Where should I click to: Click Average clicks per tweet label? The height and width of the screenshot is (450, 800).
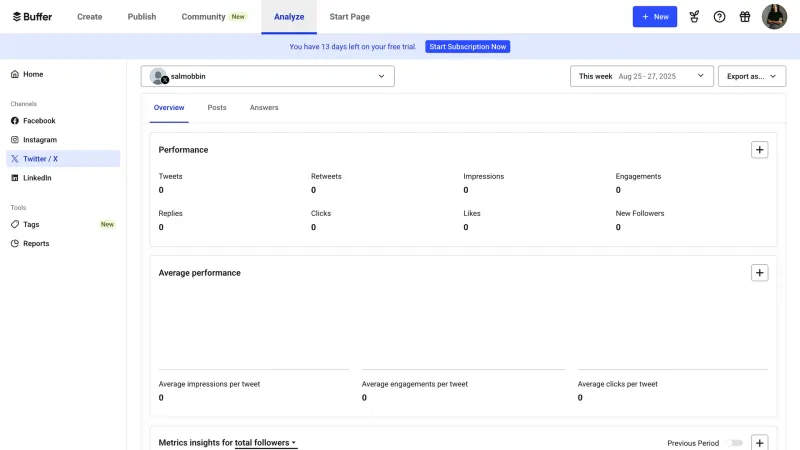click(x=617, y=384)
